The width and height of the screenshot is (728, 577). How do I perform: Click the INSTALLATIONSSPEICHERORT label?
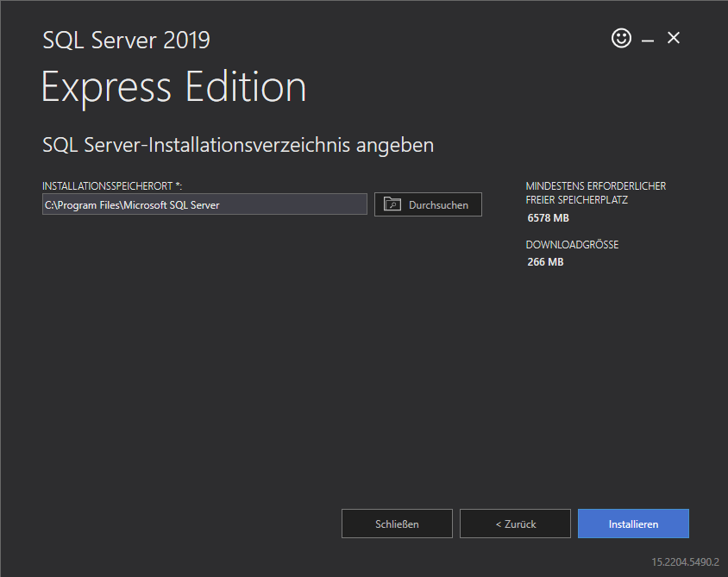click(107, 186)
